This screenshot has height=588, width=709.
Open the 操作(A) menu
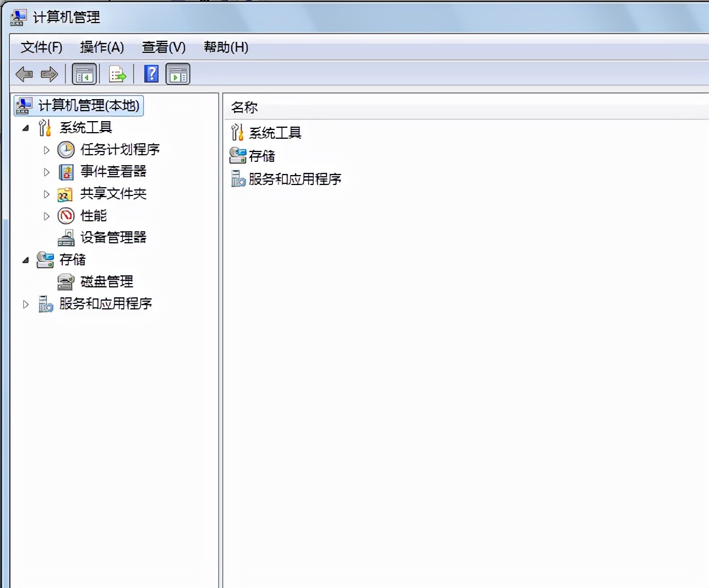point(102,48)
